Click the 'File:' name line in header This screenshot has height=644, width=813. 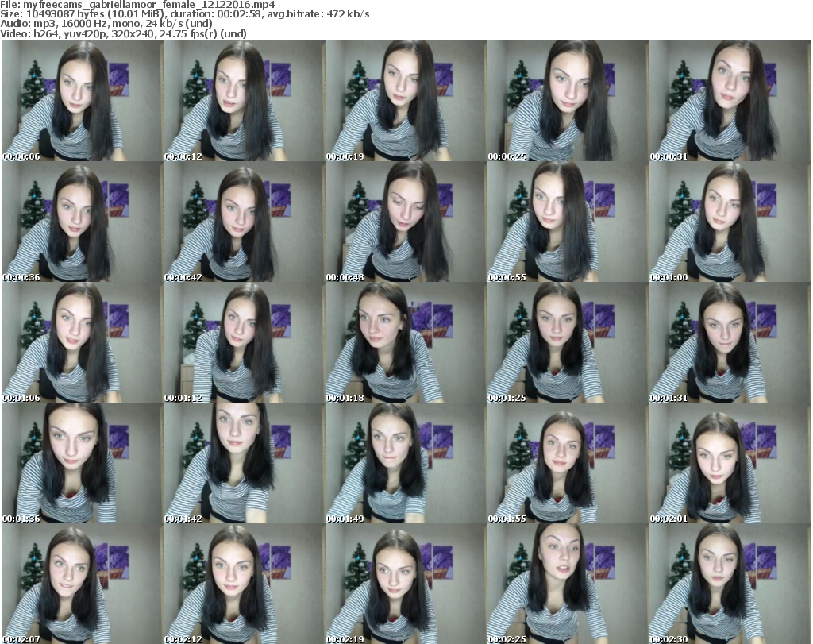137,5
